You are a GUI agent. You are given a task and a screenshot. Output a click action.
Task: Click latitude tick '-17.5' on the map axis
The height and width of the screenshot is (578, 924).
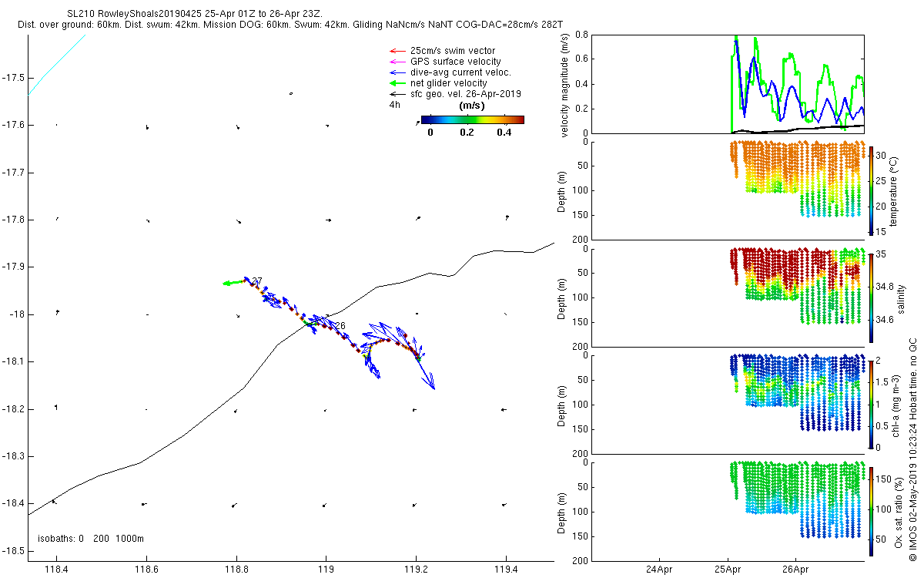(14, 77)
